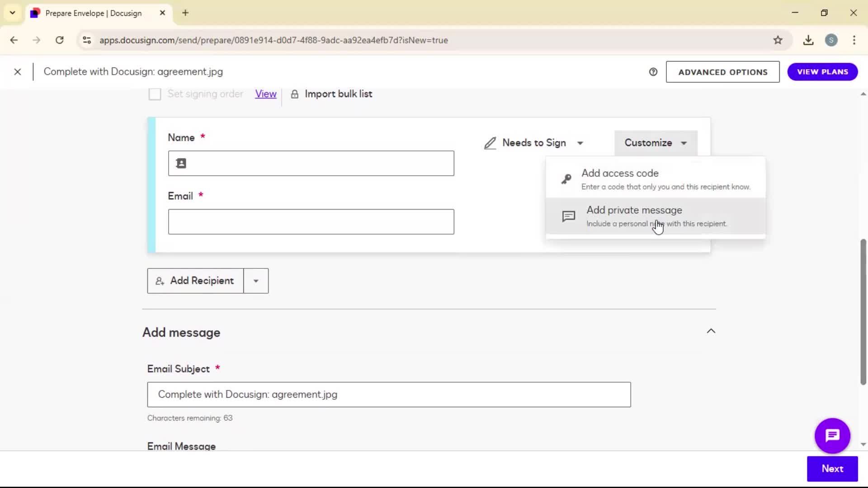868x488 pixels.
Task: Toggle the Customize dropdown
Action: [x=656, y=143]
